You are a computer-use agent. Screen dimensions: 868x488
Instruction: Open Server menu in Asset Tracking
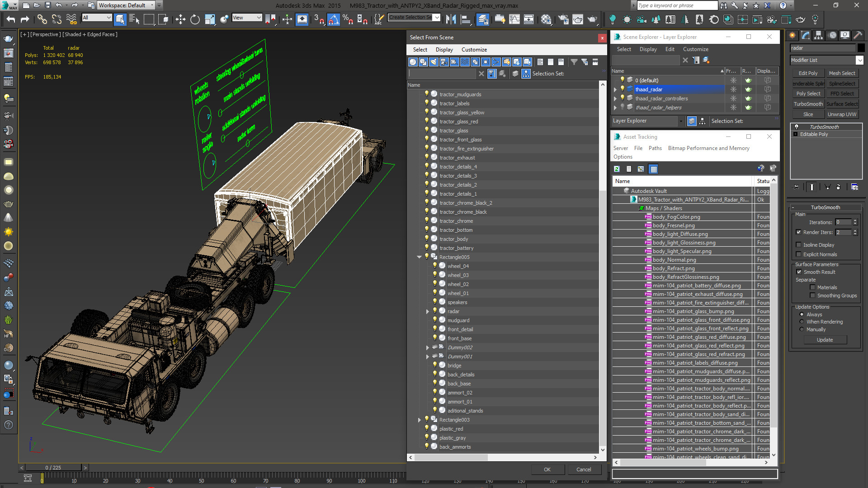(x=620, y=148)
